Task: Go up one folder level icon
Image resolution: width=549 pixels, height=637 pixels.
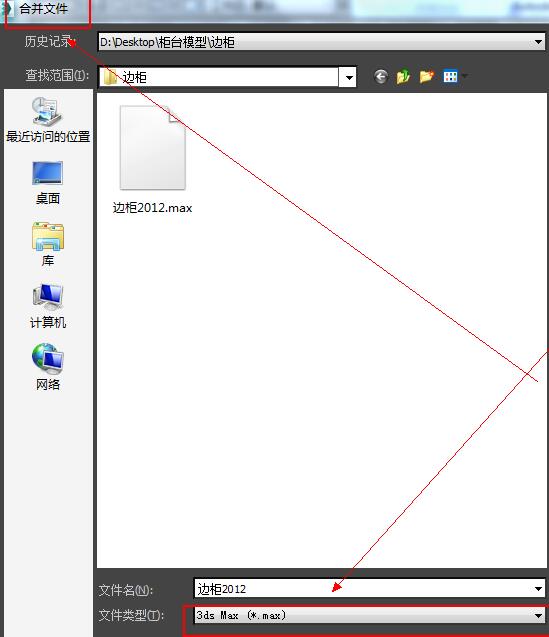Action: point(403,76)
